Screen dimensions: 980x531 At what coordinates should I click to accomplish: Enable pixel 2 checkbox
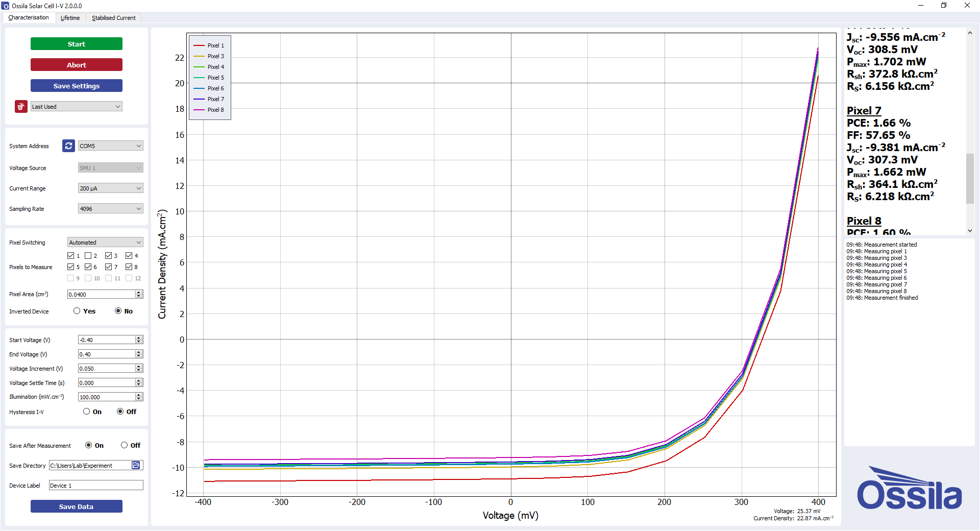click(x=88, y=255)
